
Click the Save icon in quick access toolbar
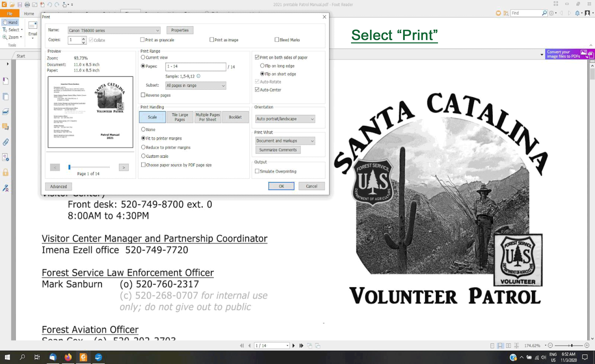(20, 4)
